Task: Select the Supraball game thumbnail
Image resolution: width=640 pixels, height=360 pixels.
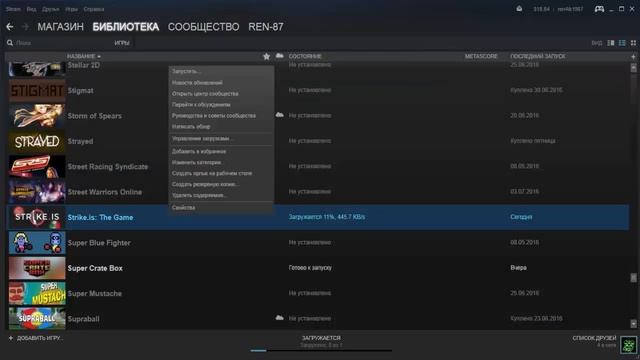Action: click(x=37, y=318)
